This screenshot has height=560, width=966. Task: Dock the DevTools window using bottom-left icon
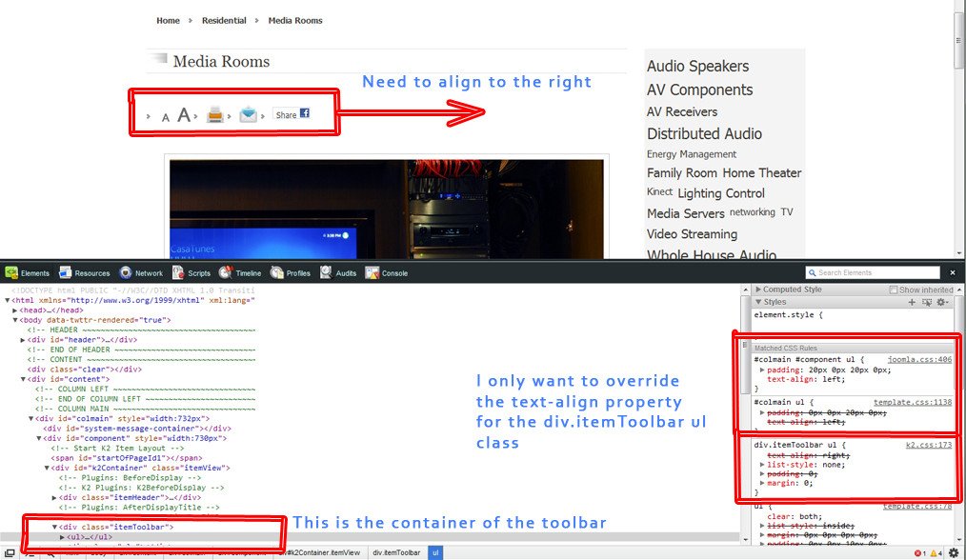click(x=8, y=553)
